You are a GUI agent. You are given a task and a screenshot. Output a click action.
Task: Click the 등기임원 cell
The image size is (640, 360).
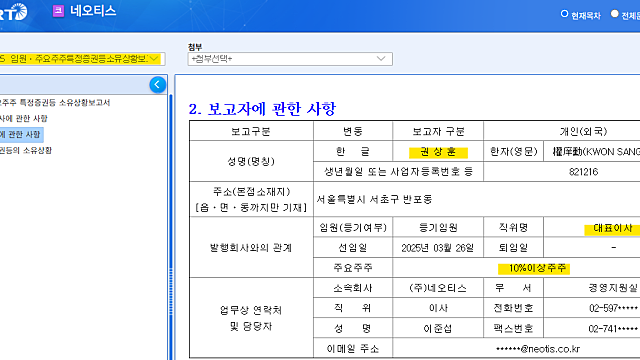click(438, 228)
